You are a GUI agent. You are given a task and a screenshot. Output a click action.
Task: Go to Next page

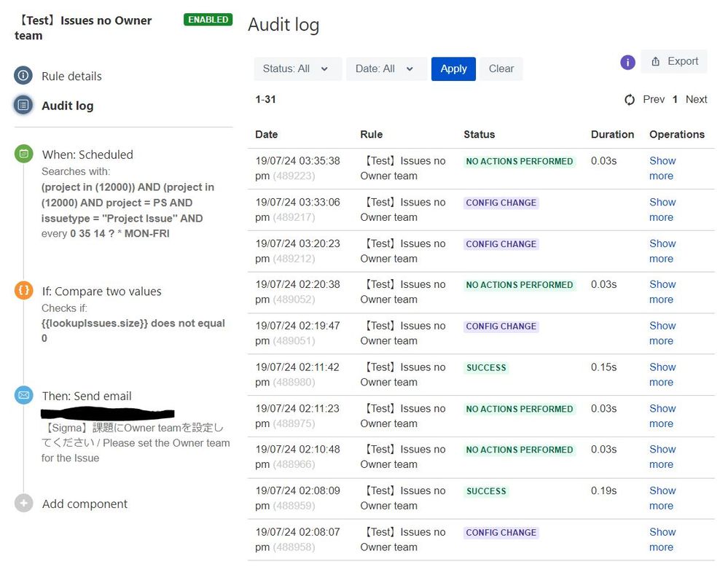[x=697, y=99]
